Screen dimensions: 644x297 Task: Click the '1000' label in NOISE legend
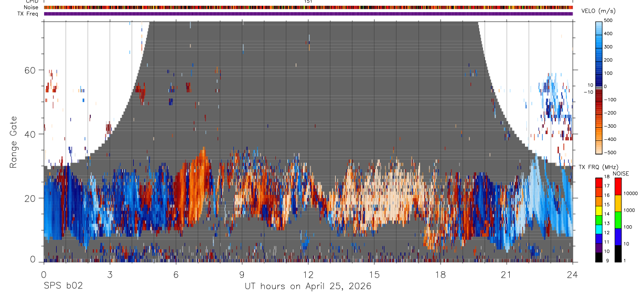[629, 210]
